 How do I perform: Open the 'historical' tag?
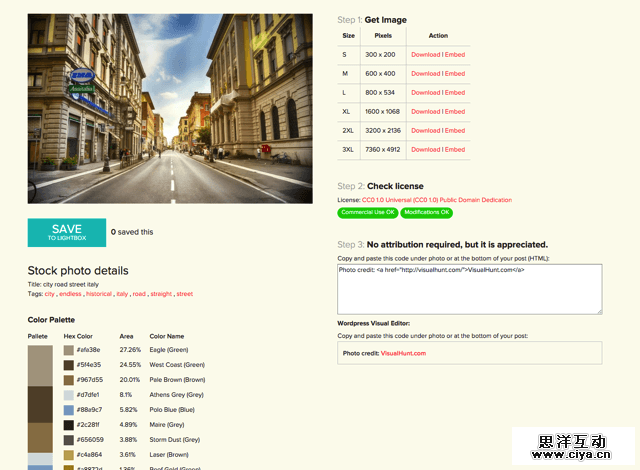(x=98, y=294)
